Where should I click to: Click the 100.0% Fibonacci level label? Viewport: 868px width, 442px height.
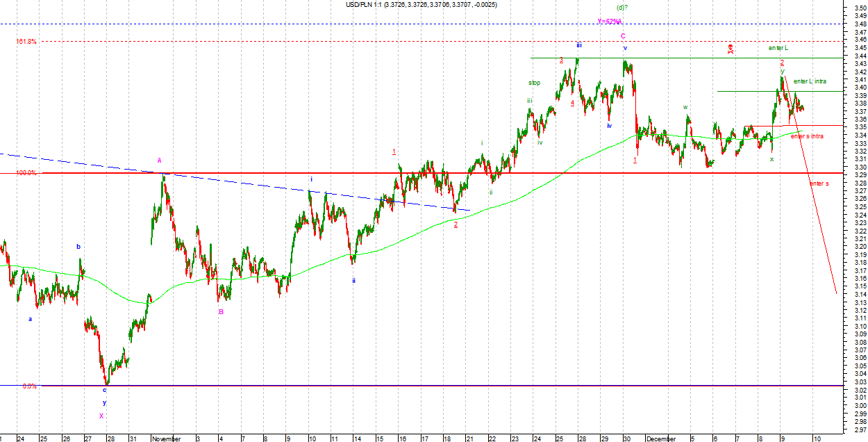(26, 173)
